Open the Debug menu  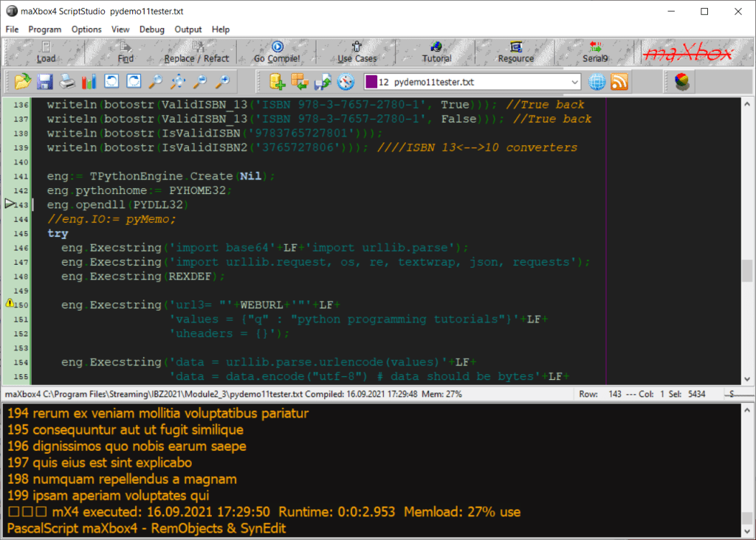point(152,30)
